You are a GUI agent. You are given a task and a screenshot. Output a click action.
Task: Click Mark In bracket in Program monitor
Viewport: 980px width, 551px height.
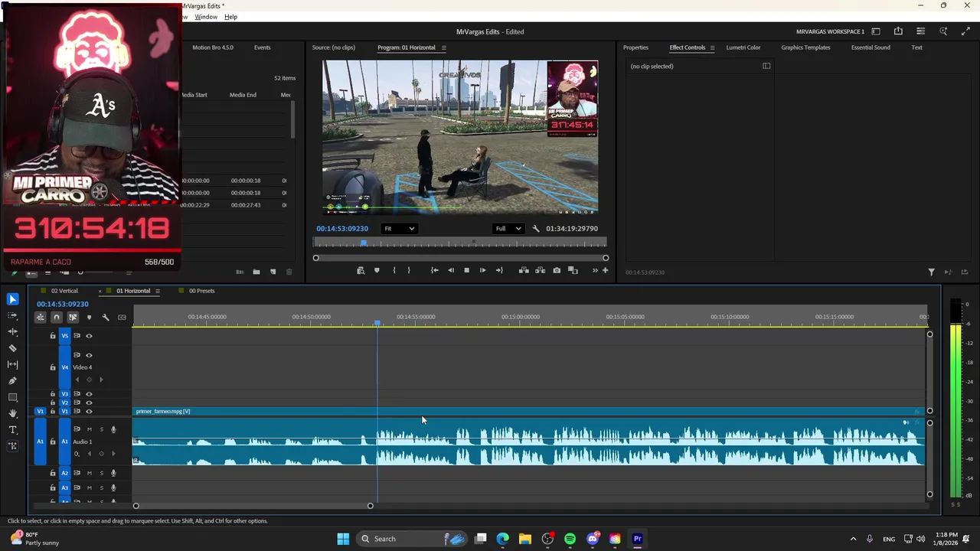tap(394, 270)
